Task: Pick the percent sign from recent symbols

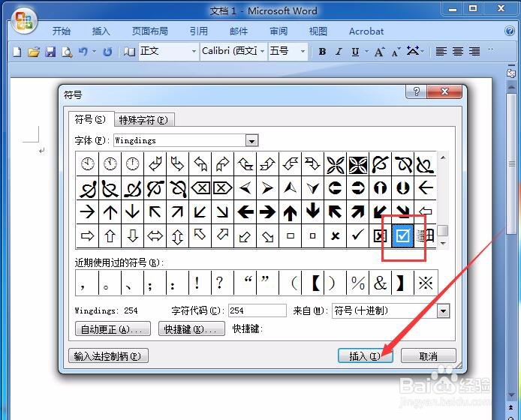Action: 357,283
